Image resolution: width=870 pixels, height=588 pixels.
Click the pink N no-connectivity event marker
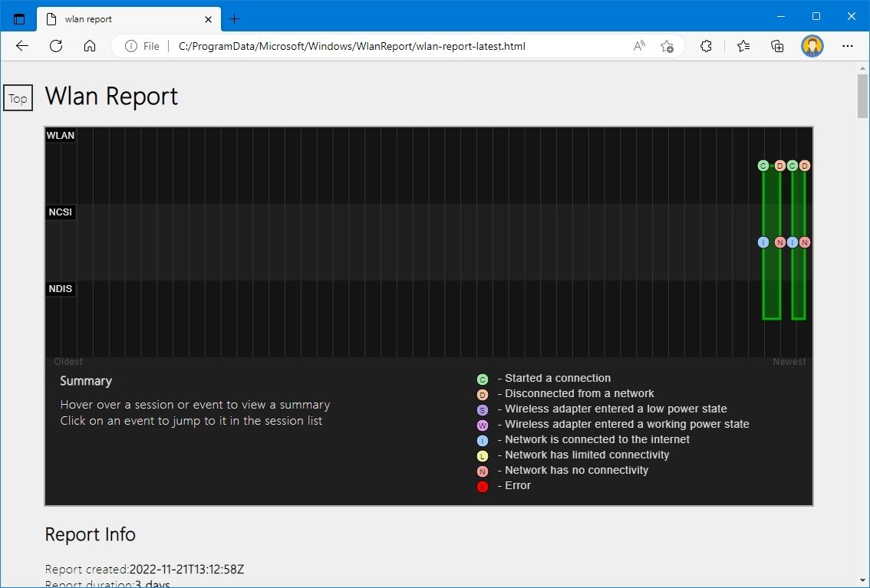pyautogui.click(x=779, y=241)
